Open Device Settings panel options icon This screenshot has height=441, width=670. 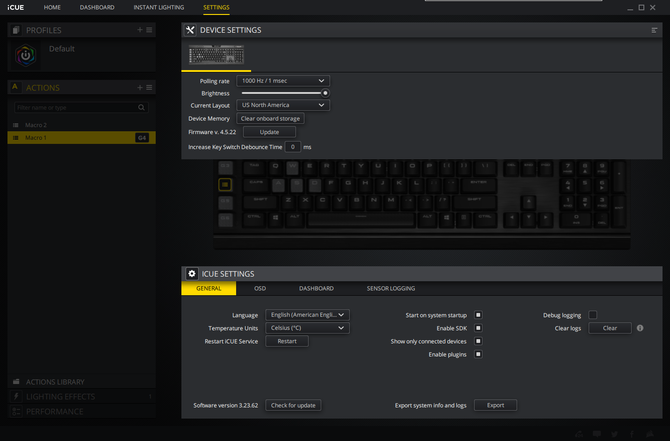[654, 30]
